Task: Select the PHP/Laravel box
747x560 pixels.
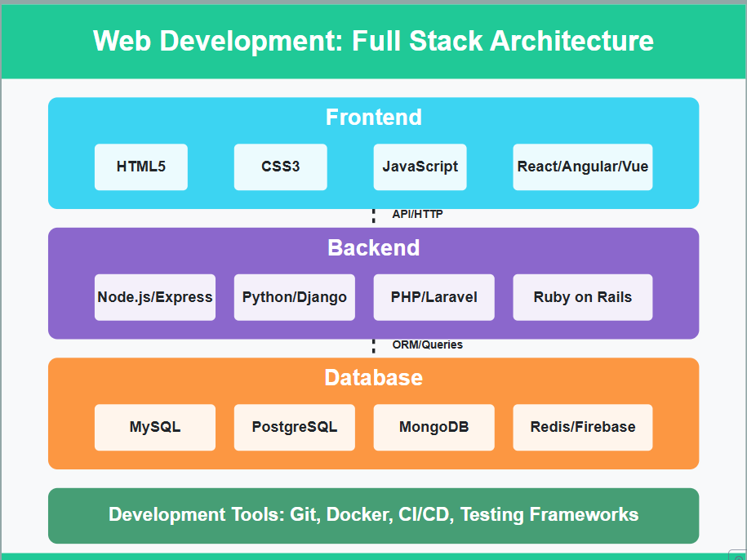Action: pyautogui.click(x=434, y=297)
